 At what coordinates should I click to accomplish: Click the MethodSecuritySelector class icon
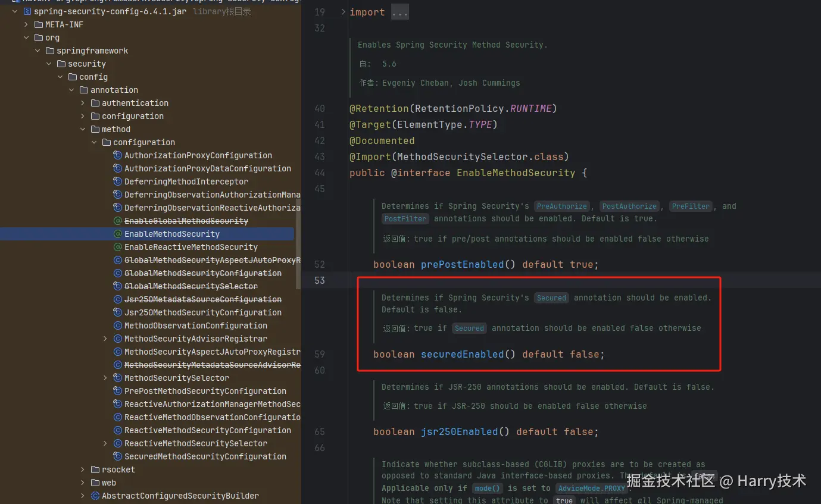(x=118, y=378)
